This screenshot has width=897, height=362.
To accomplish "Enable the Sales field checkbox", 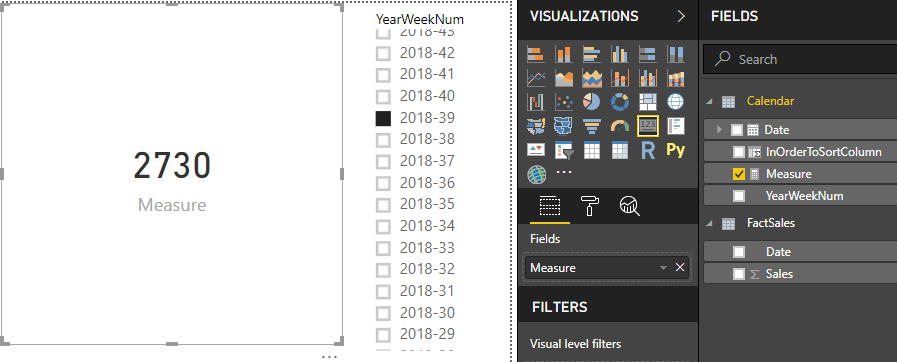I will 739,274.
